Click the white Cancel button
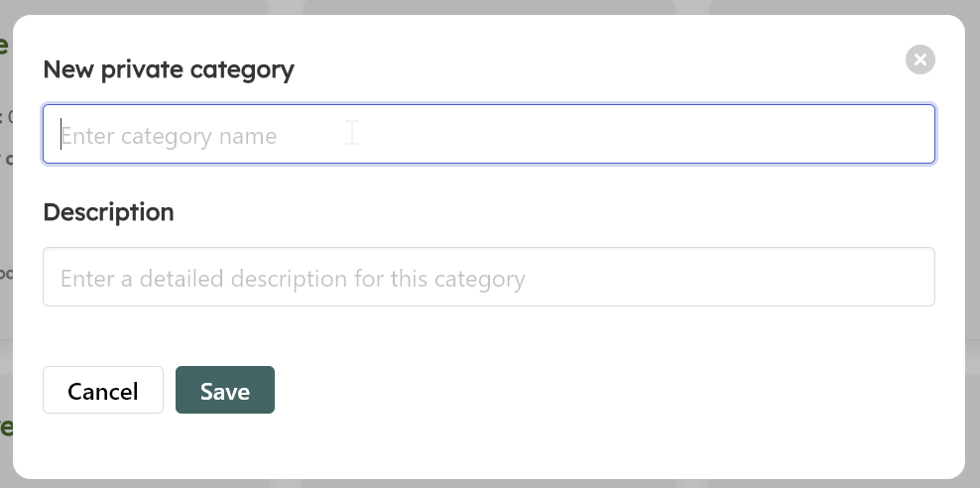Image resolution: width=980 pixels, height=488 pixels. click(x=103, y=390)
